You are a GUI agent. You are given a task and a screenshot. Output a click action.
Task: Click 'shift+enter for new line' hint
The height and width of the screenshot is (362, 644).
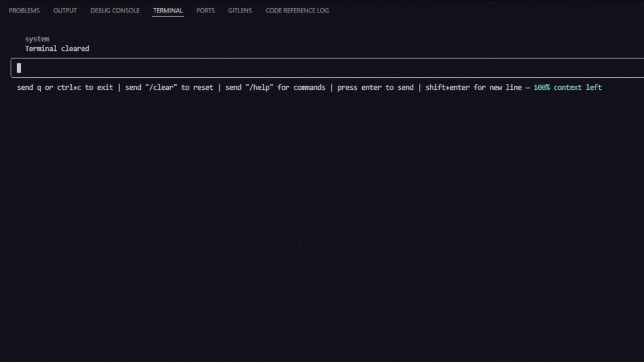coord(474,87)
